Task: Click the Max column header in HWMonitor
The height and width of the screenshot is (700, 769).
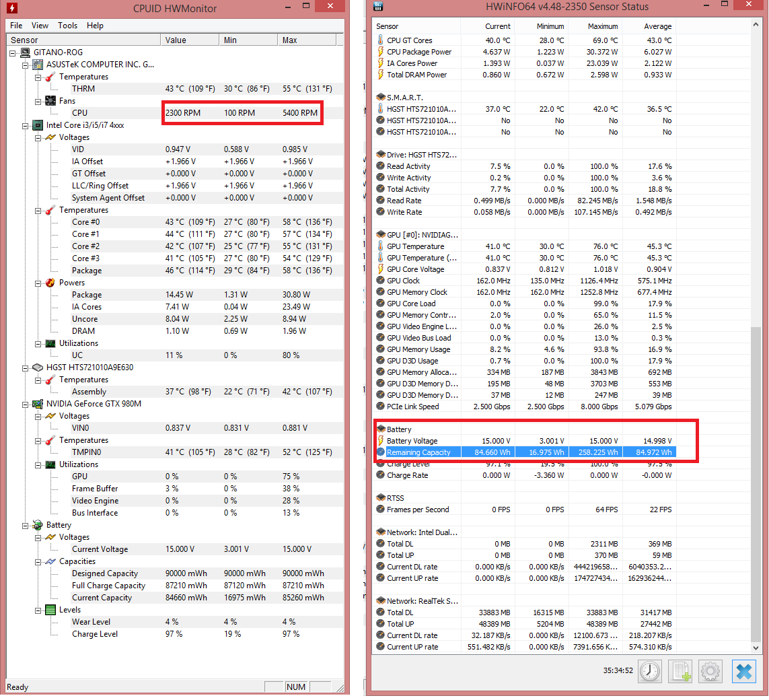Action: tap(307, 40)
